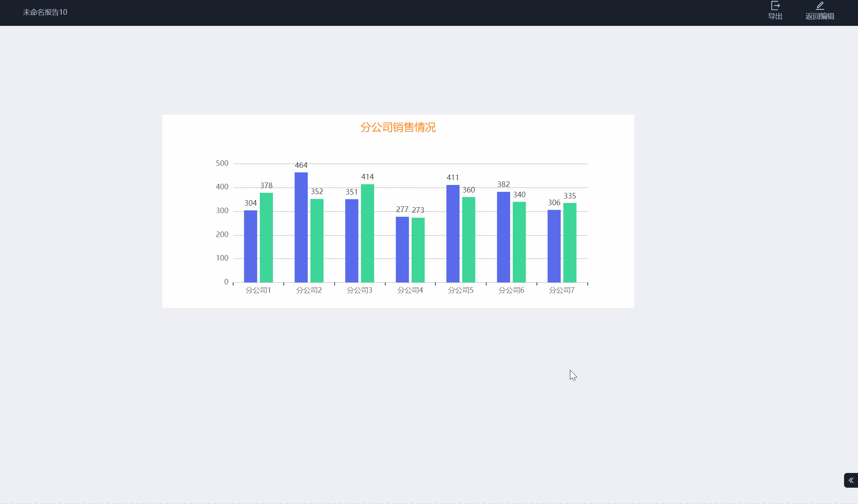The height and width of the screenshot is (504, 858).
Task: Click the blue bar labeled 382
Action: pyautogui.click(x=503, y=237)
